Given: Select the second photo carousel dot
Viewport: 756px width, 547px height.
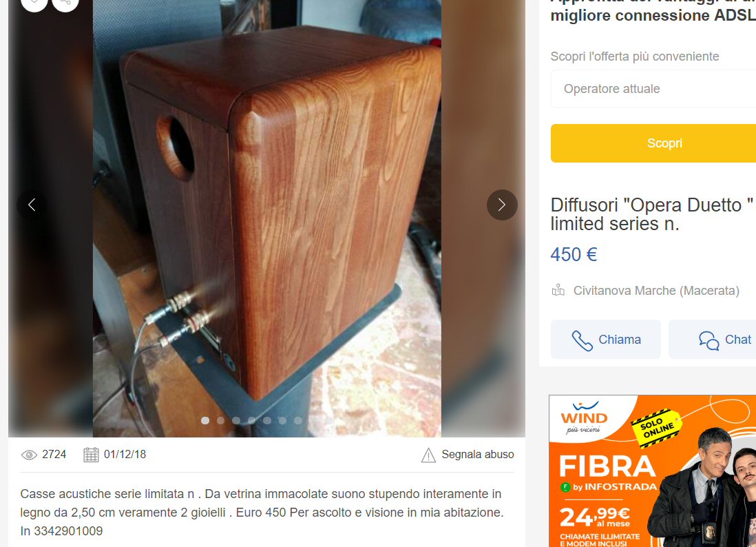Looking at the screenshot, I should pos(220,421).
